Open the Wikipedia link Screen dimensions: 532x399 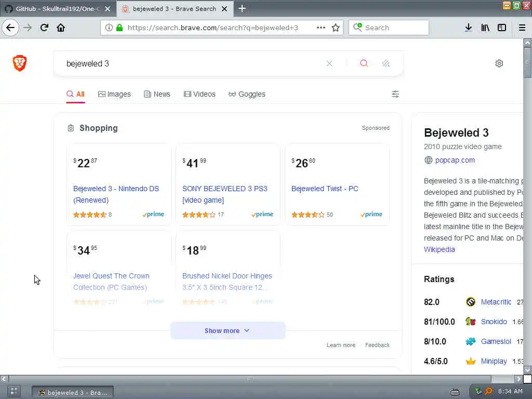[x=439, y=249]
